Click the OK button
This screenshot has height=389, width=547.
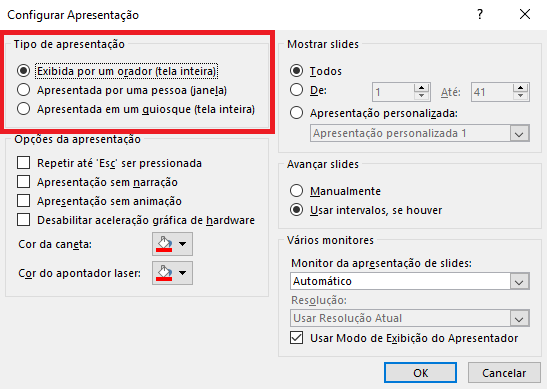pyautogui.click(x=420, y=373)
